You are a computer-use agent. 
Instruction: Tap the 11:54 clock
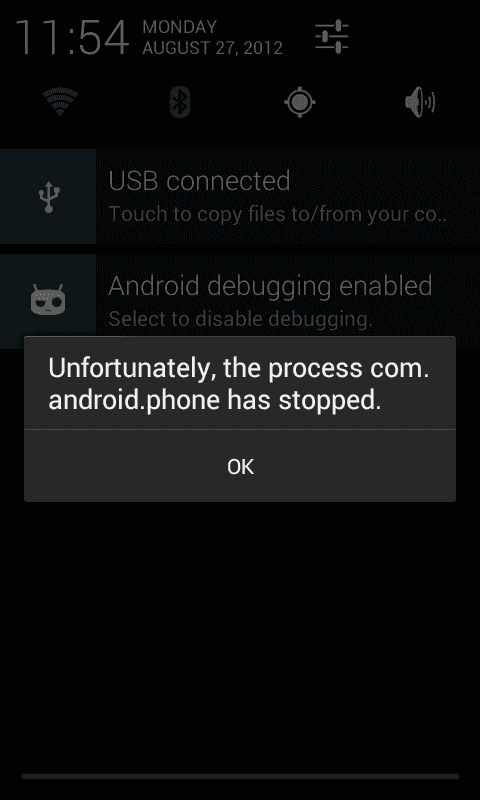tap(72, 37)
